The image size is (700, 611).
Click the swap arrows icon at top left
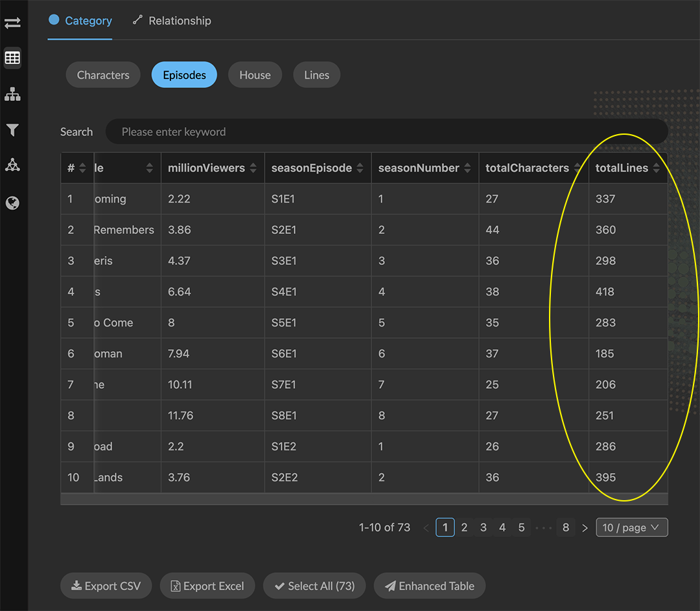tap(12, 23)
